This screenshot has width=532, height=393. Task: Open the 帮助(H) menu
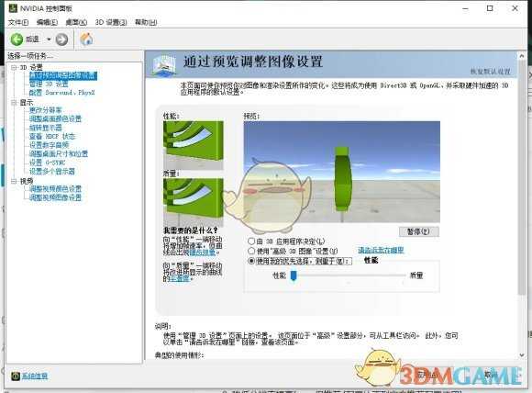click(x=146, y=22)
